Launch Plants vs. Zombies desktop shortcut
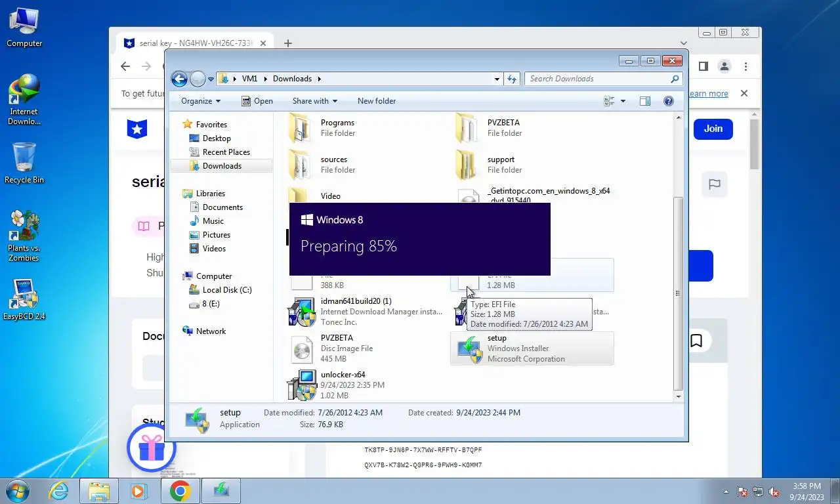840x504 pixels. 24,236
